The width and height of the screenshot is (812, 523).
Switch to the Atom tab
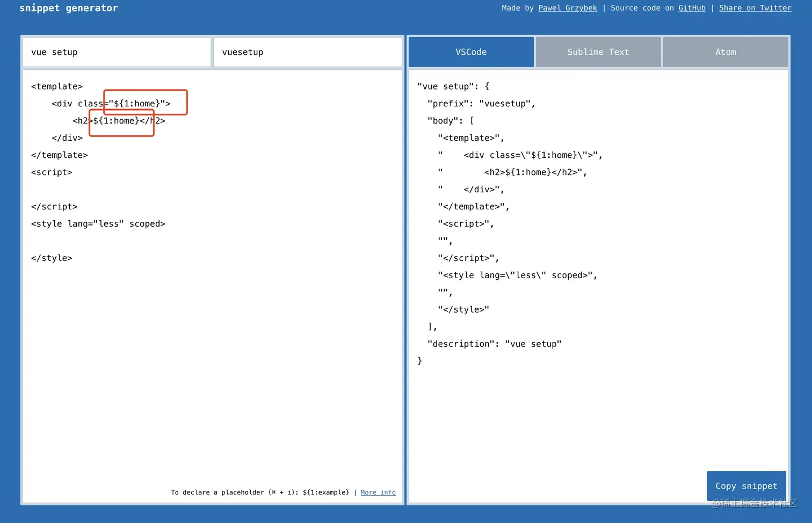coord(726,52)
